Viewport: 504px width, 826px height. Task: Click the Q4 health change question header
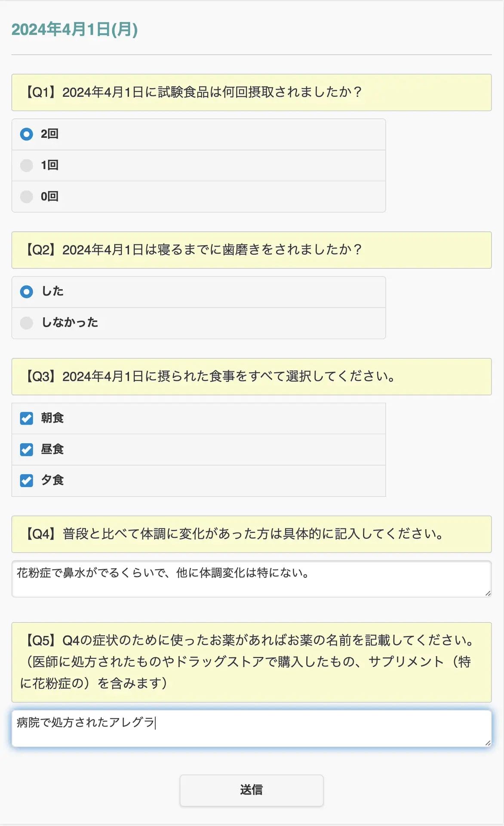tap(252, 534)
